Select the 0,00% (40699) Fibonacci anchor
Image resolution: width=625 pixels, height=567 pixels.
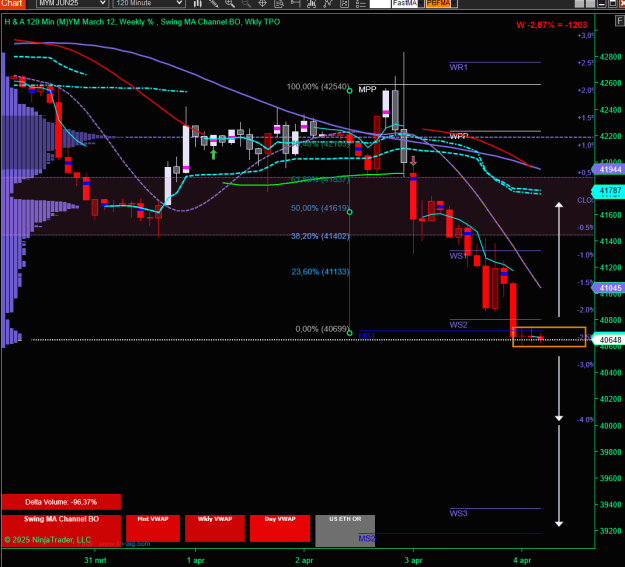pos(350,333)
